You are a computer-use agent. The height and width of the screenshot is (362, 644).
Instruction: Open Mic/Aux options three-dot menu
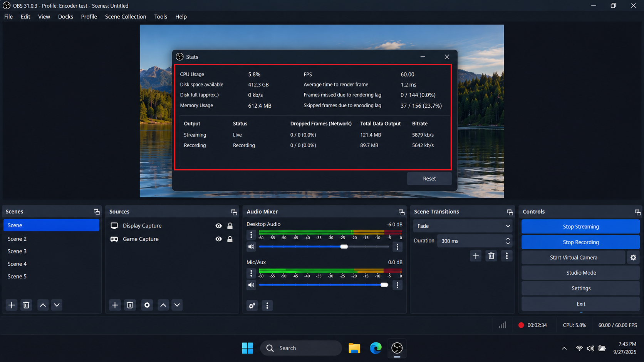397,285
